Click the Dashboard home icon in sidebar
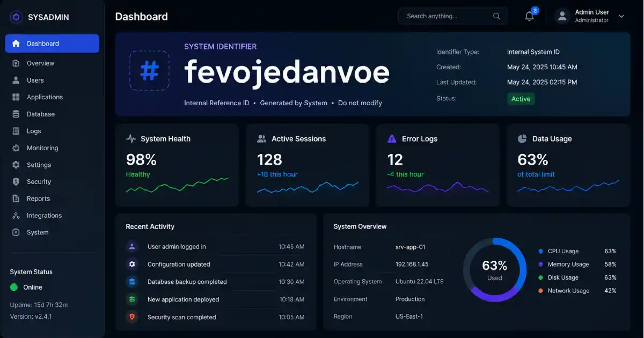The height and width of the screenshot is (338, 644). pos(16,43)
